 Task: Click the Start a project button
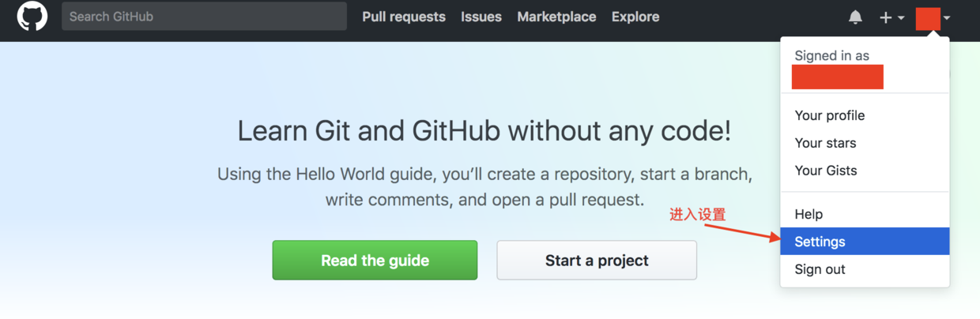click(x=597, y=261)
